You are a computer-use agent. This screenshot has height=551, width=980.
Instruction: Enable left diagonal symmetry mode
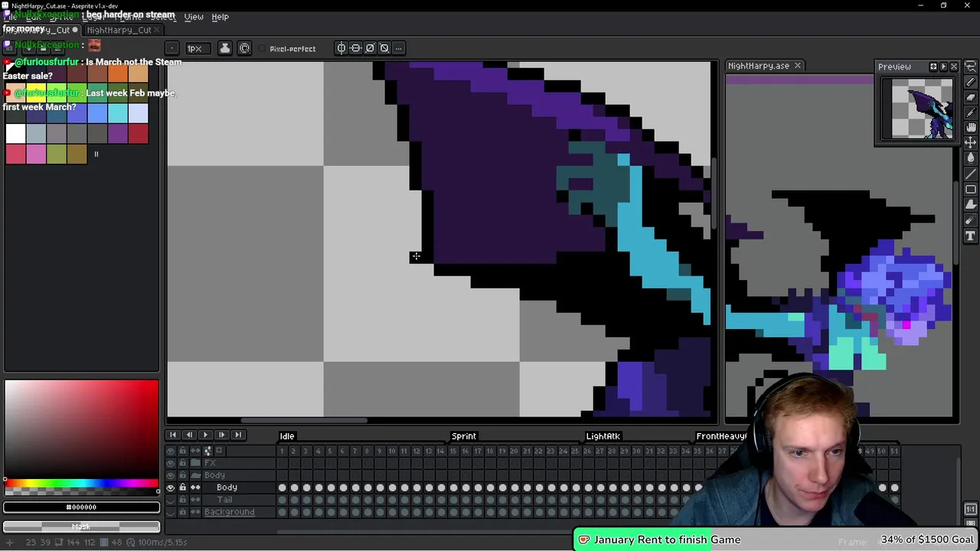384,48
